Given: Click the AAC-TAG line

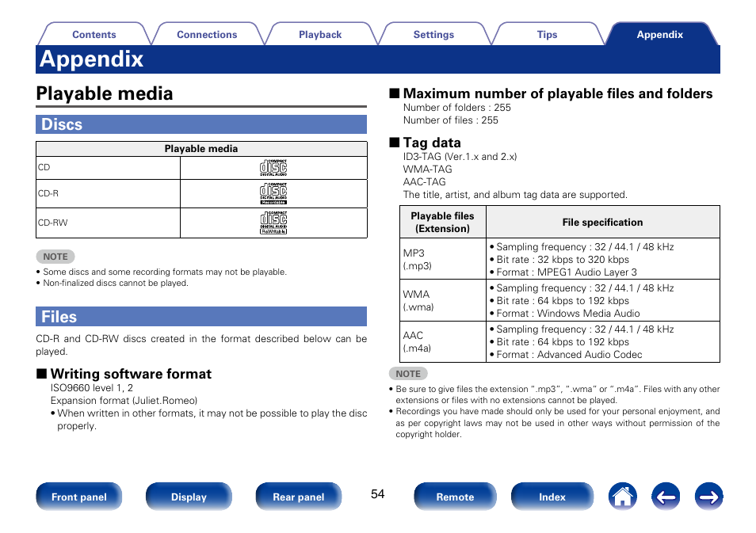Looking at the screenshot, I should (x=424, y=181).
